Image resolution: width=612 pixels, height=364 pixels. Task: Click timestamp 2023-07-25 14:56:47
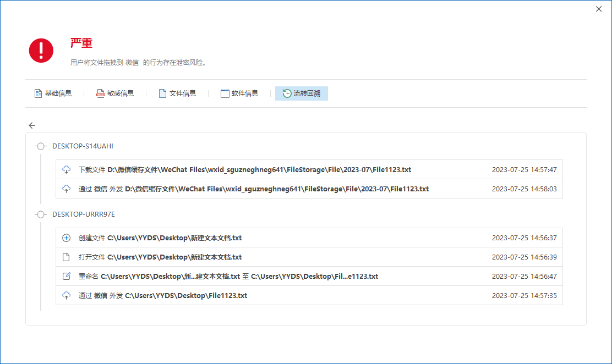[x=524, y=276]
